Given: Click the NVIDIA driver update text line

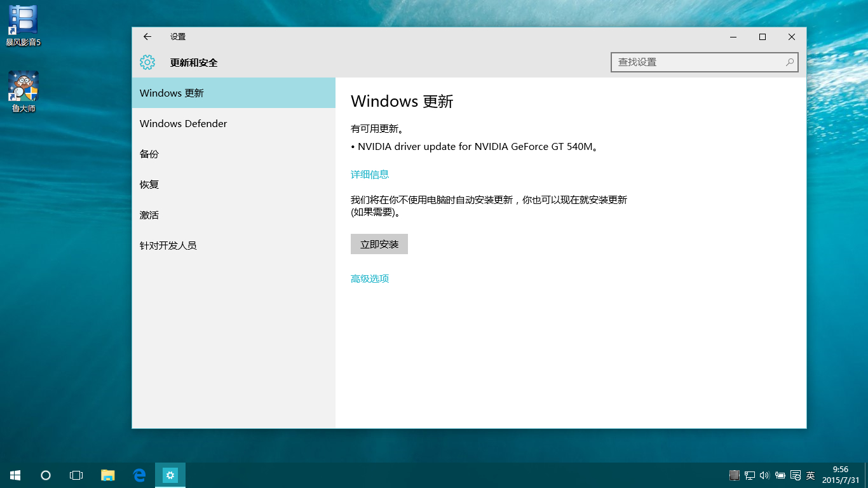Looking at the screenshot, I should tap(475, 147).
